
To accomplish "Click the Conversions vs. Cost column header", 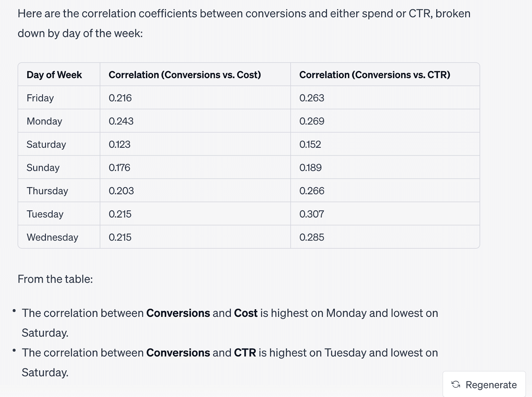I will click(x=185, y=75).
